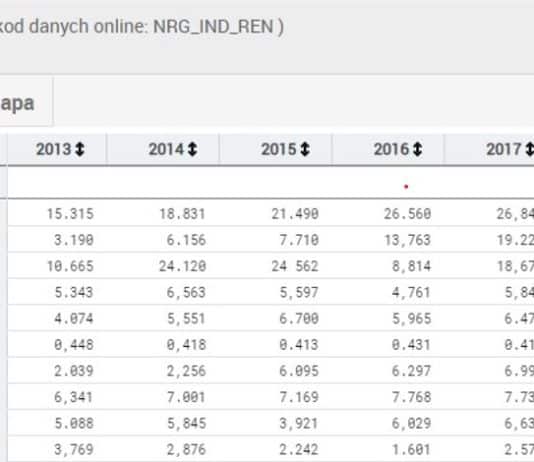
Task: Select the cell with value 13,763
Action: click(x=407, y=240)
